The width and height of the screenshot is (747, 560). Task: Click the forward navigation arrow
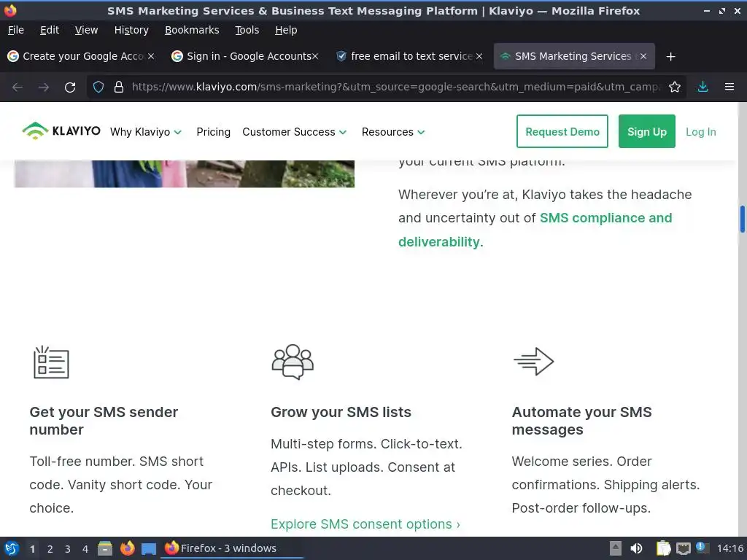(44, 87)
